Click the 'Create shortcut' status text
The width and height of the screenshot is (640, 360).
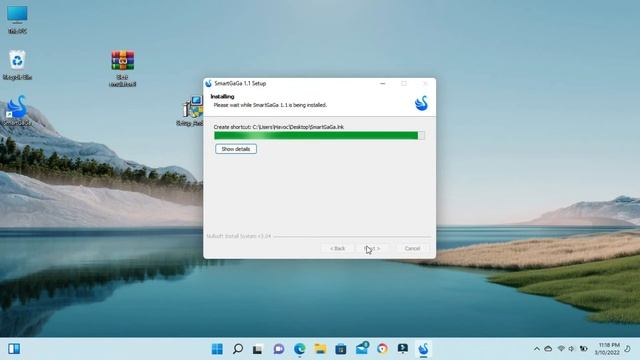tap(278, 127)
